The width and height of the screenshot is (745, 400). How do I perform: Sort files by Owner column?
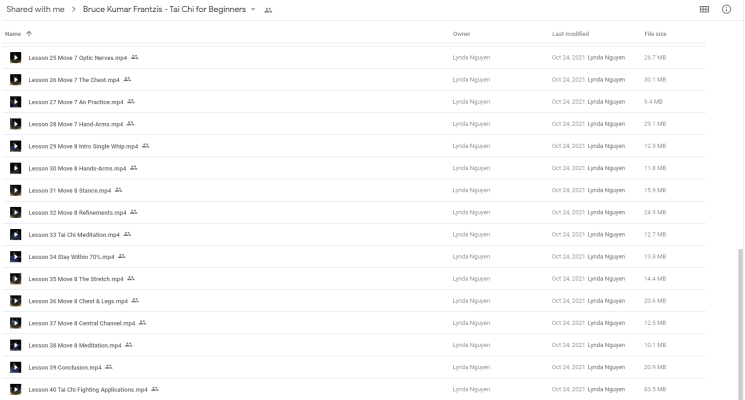(461, 34)
